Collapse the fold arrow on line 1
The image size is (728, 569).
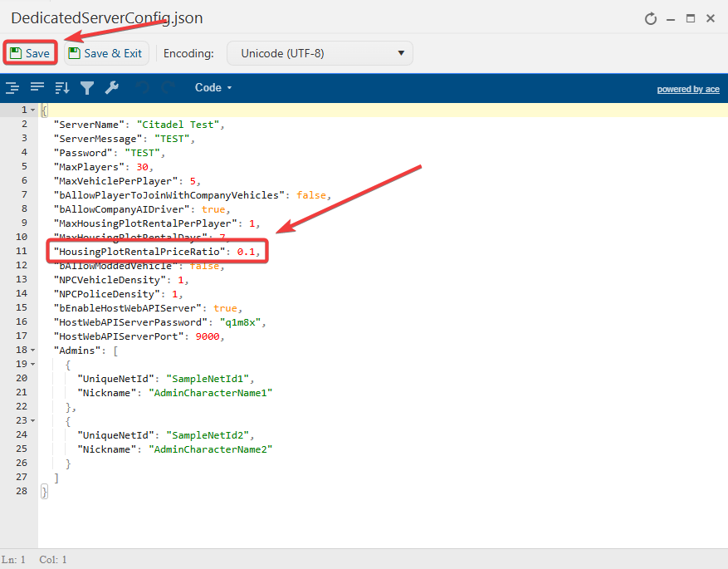32,110
